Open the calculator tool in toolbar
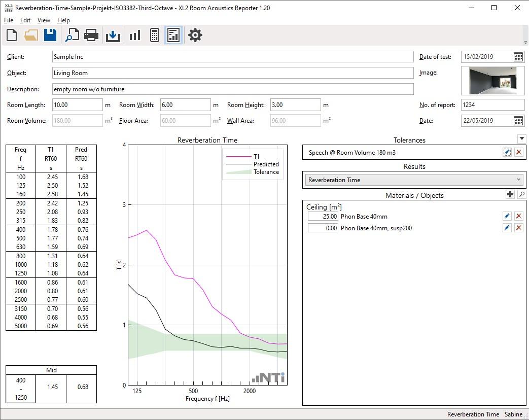This screenshot has height=420, width=529. click(x=155, y=35)
